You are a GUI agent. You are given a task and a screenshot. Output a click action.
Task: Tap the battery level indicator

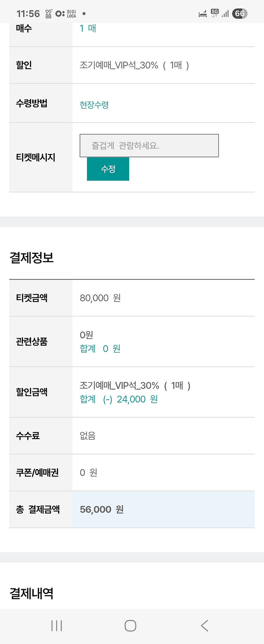[240, 14]
